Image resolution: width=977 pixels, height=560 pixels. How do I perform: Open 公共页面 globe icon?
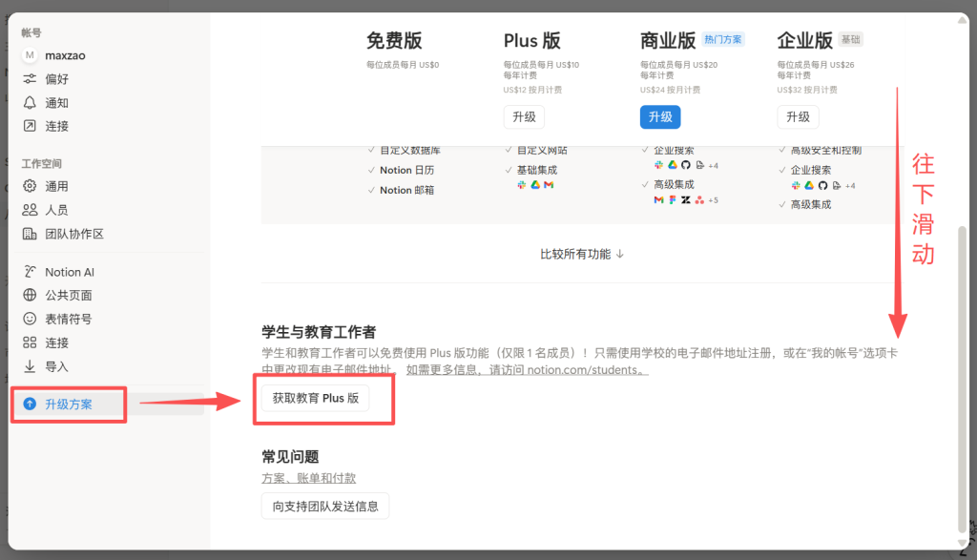[30, 296]
